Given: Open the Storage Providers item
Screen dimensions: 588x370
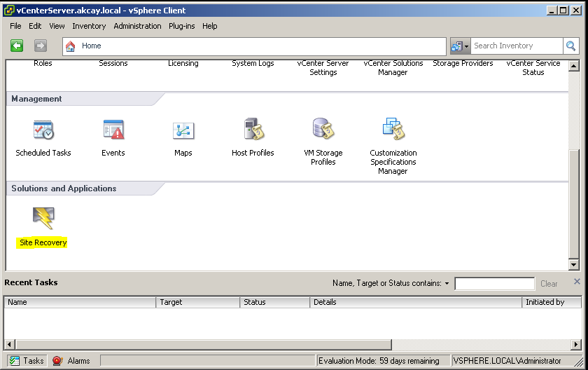Looking at the screenshot, I should [x=463, y=63].
